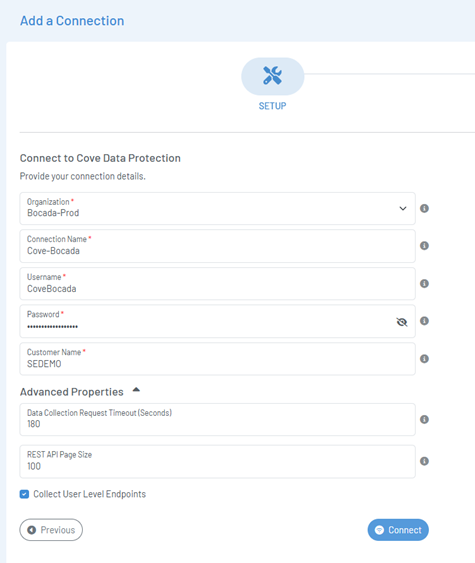Go back with Previous button
This screenshot has width=475, height=563.
click(51, 530)
